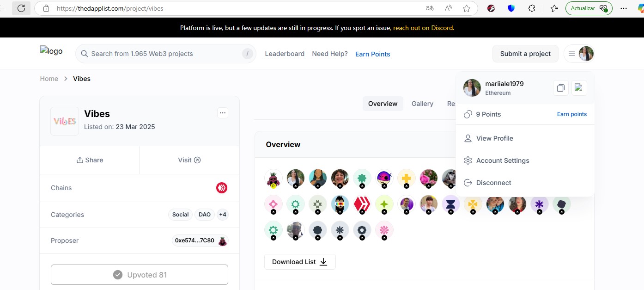644x290 pixels.
Task: Click the '9 Points' balance text
Action: 488,114
